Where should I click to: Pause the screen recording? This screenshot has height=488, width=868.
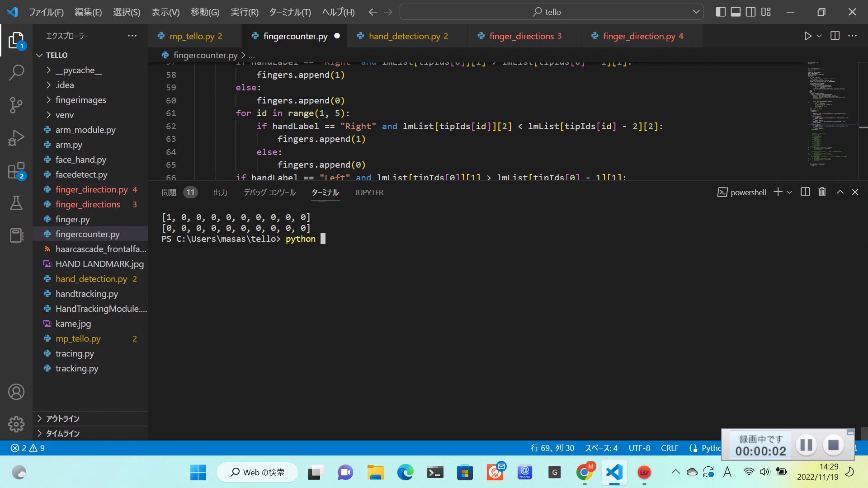(806, 445)
